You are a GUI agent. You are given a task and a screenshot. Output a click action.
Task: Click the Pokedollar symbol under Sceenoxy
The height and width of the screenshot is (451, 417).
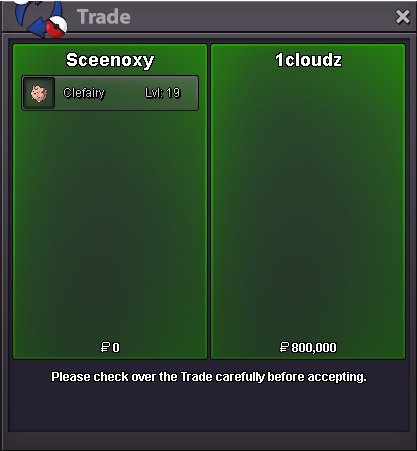click(x=105, y=347)
